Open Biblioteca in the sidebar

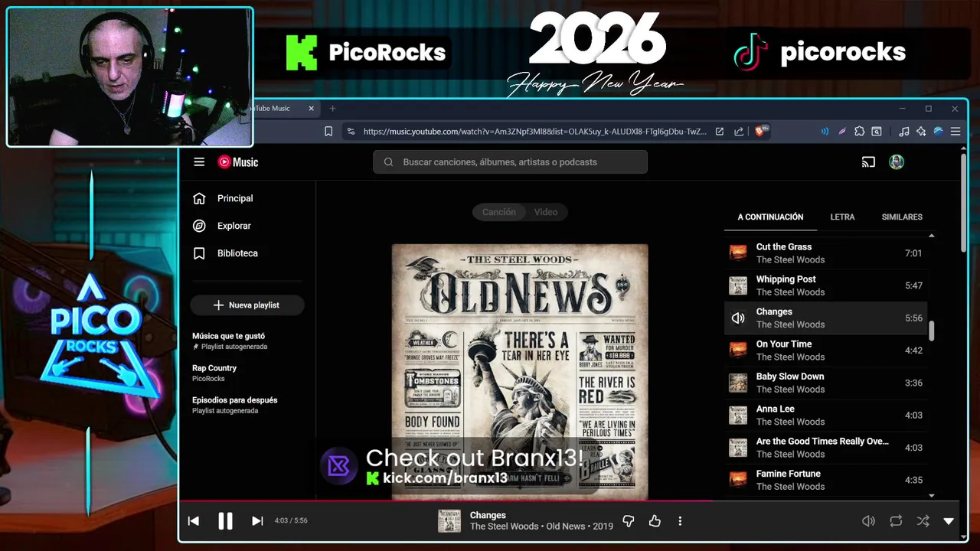pos(247,253)
